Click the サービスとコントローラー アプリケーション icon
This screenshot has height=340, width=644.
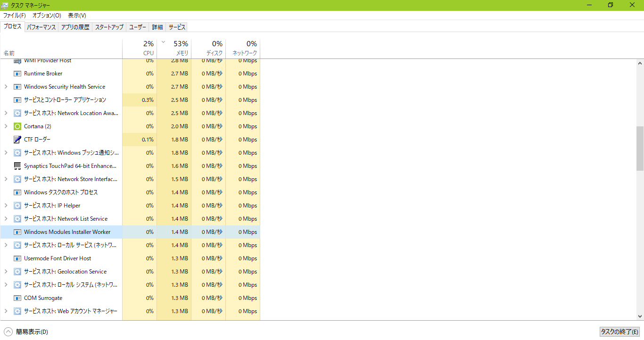[17, 100]
